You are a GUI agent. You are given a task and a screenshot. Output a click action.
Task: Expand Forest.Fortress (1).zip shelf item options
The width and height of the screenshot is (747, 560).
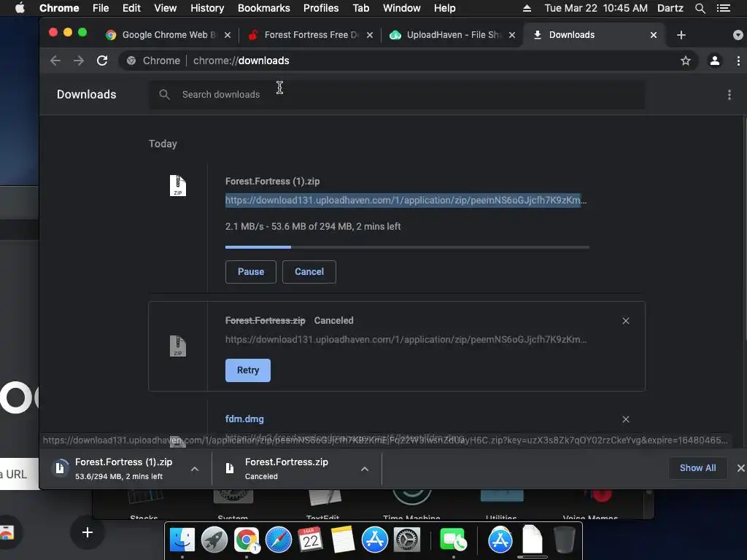point(194,469)
